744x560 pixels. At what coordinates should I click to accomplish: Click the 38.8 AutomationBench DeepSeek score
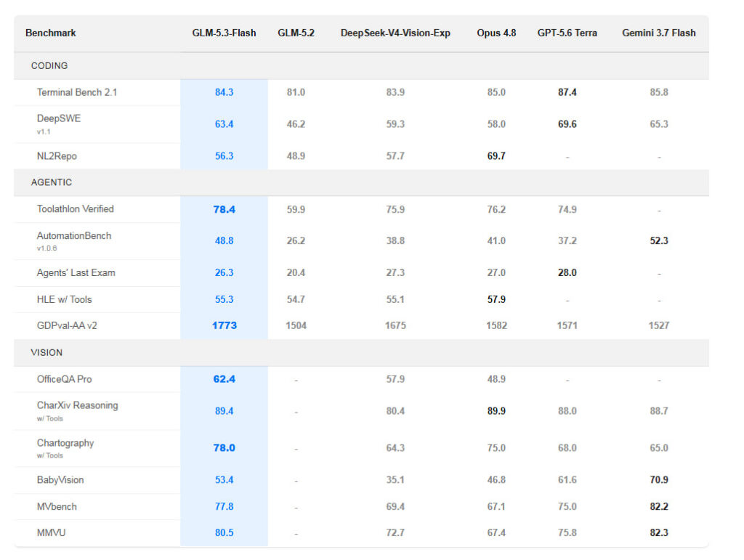tap(395, 241)
